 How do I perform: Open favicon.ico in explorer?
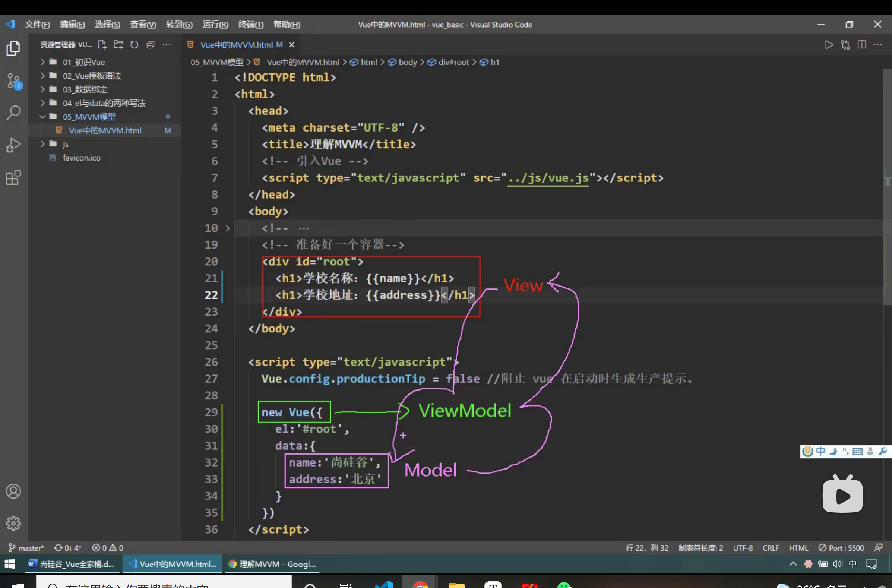click(105, 158)
